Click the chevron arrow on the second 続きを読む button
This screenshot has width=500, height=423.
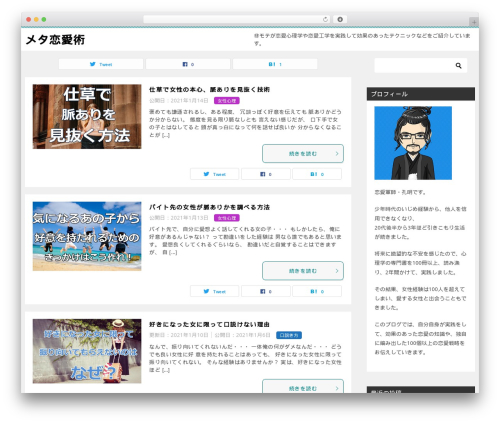pos(337,271)
